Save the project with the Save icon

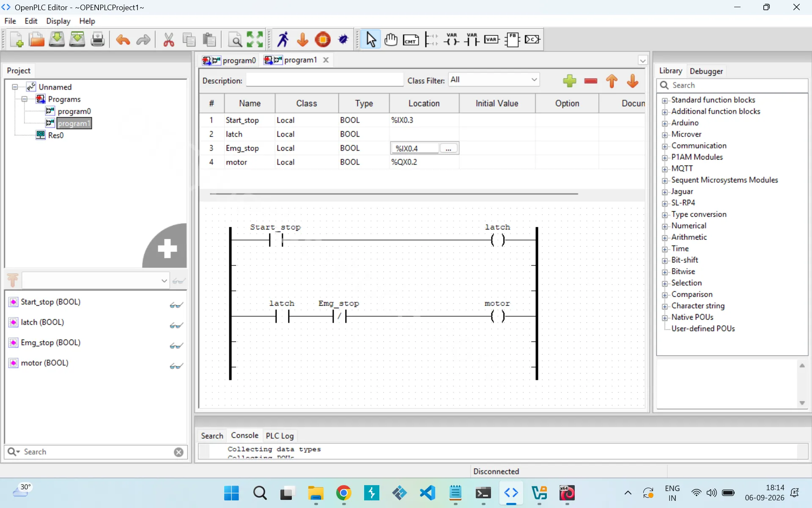[x=57, y=40]
